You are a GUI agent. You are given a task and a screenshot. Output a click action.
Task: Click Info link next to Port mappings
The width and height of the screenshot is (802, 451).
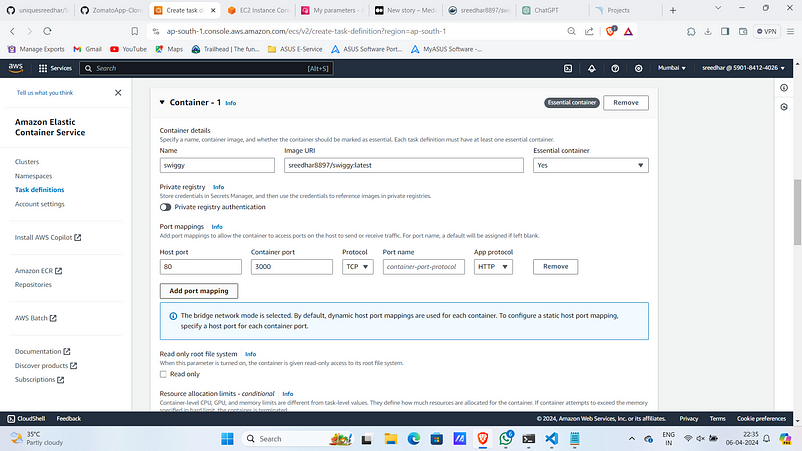pyautogui.click(x=217, y=227)
